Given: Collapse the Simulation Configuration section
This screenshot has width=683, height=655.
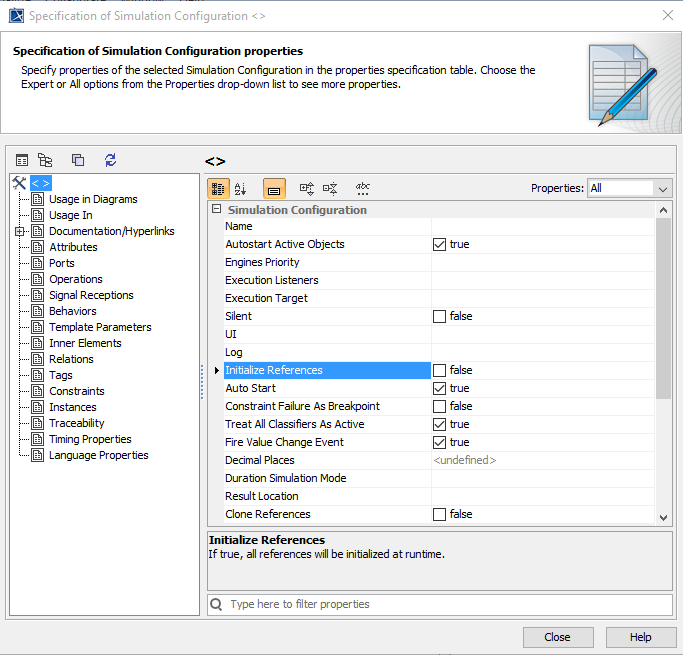Looking at the screenshot, I should (x=216, y=210).
